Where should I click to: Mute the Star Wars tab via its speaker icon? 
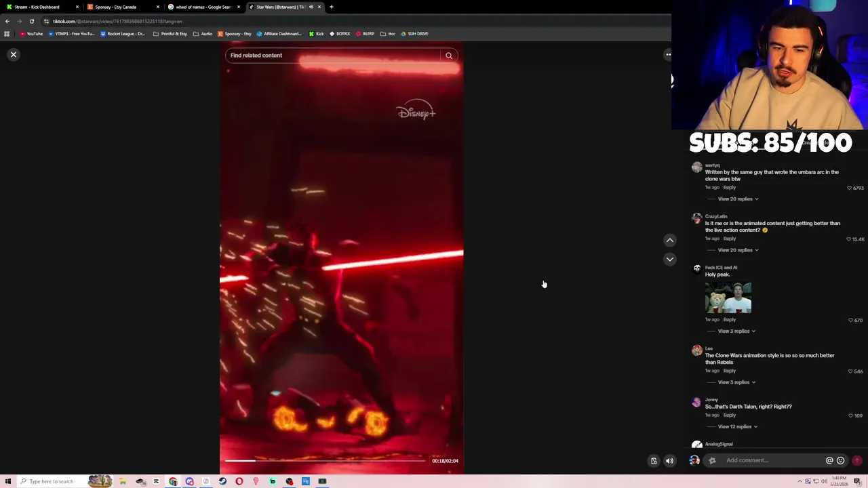click(311, 7)
